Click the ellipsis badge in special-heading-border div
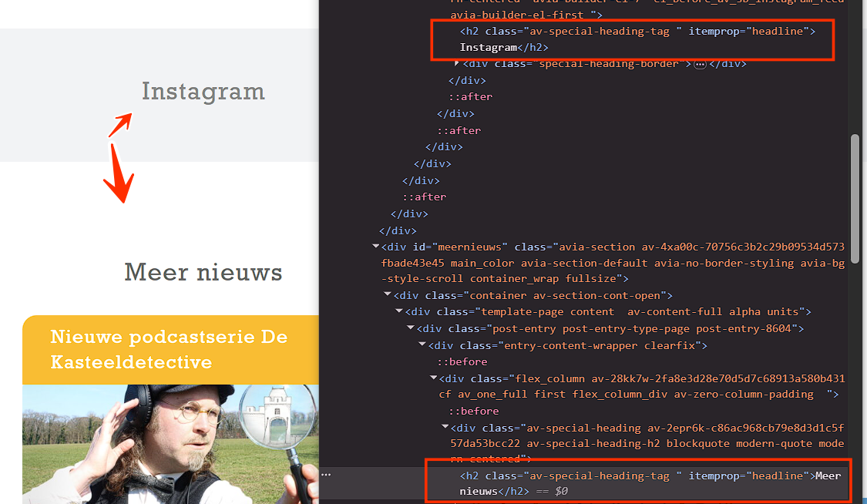Viewport: 867px width, 504px height. pyautogui.click(x=700, y=65)
